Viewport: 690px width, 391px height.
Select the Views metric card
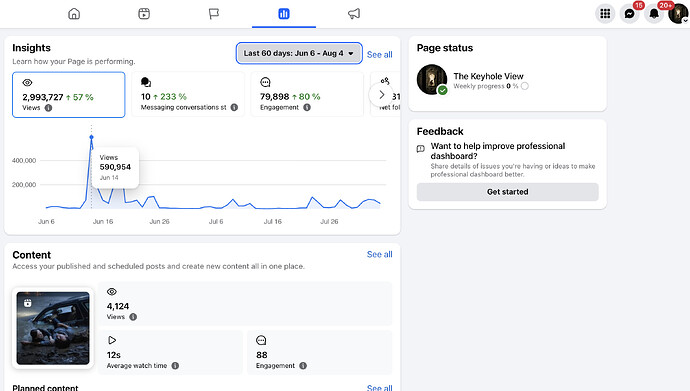point(69,95)
